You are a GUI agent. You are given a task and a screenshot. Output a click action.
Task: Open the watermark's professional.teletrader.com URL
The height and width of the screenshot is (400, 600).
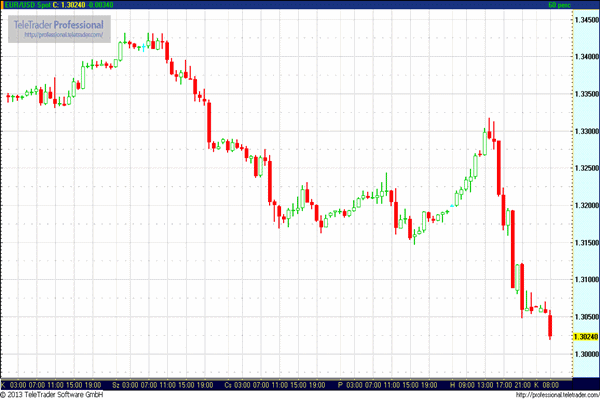pyautogui.click(x=64, y=36)
